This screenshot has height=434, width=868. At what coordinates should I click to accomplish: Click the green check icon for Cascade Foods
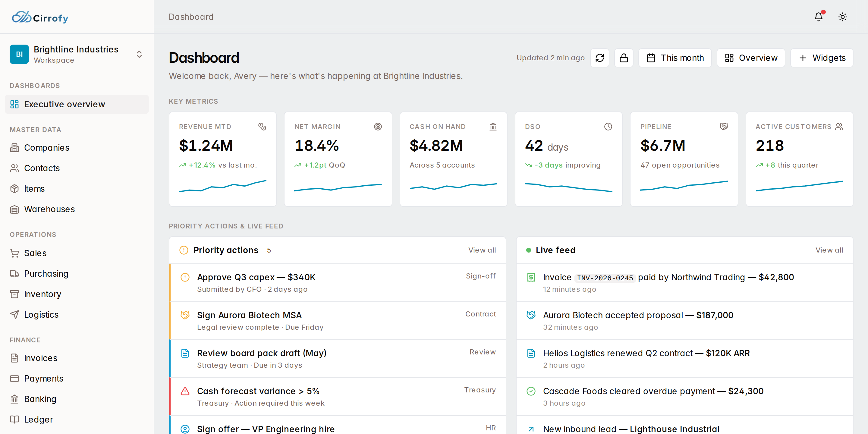tap(531, 391)
